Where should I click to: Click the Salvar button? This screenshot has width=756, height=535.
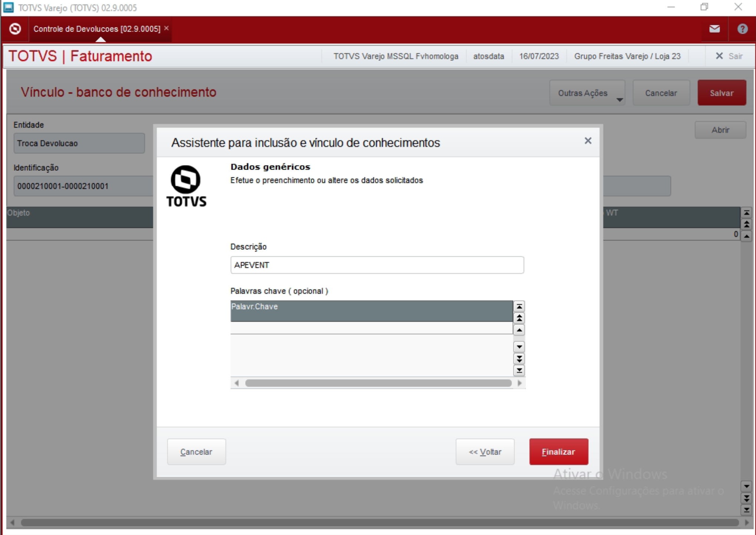tap(722, 93)
